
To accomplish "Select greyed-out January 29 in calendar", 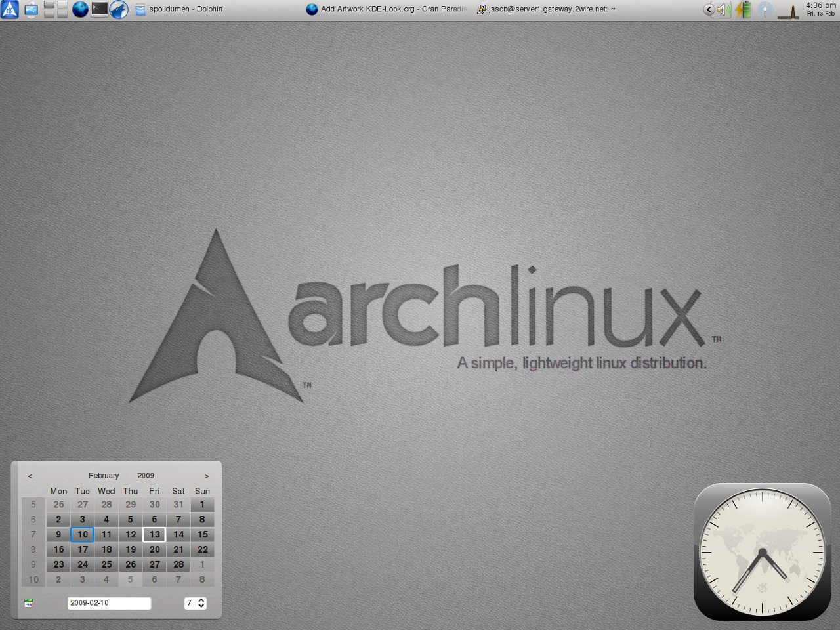I will [x=131, y=505].
